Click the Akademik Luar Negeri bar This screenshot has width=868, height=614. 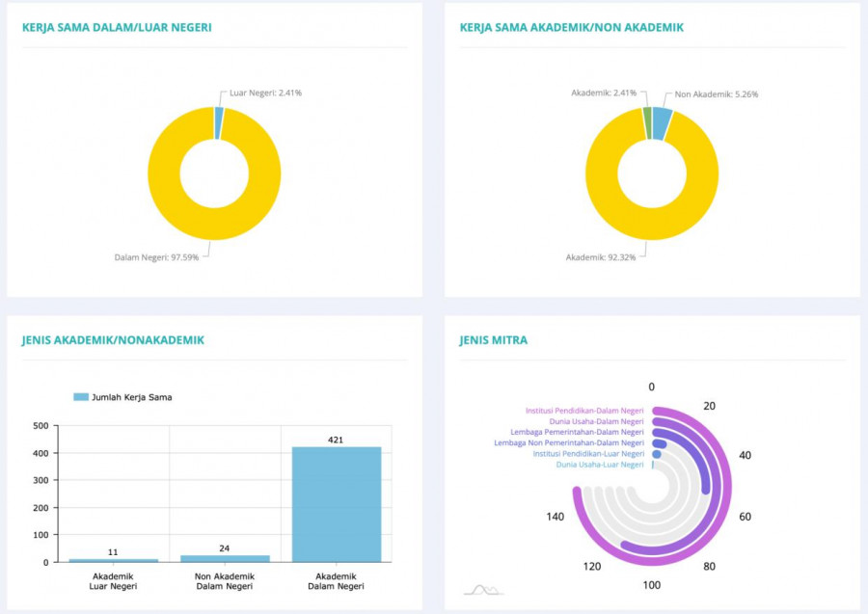point(113,560)
